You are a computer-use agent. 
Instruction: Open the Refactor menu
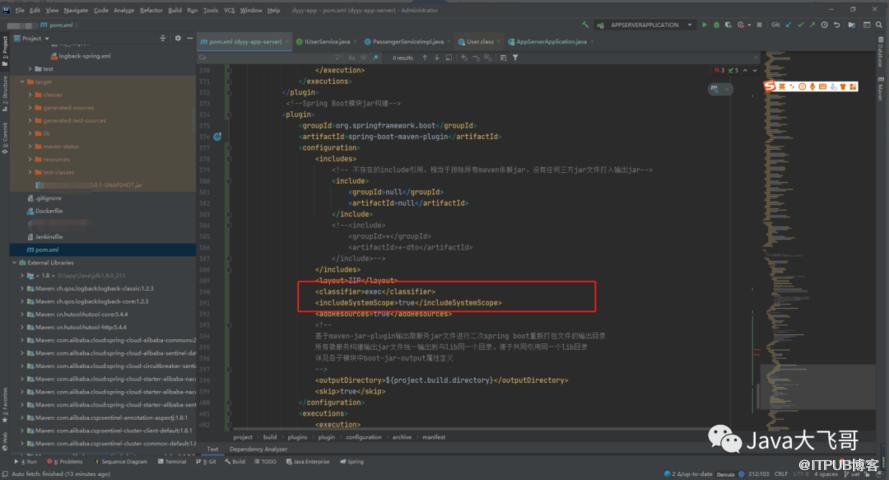[x=153, y=9]
